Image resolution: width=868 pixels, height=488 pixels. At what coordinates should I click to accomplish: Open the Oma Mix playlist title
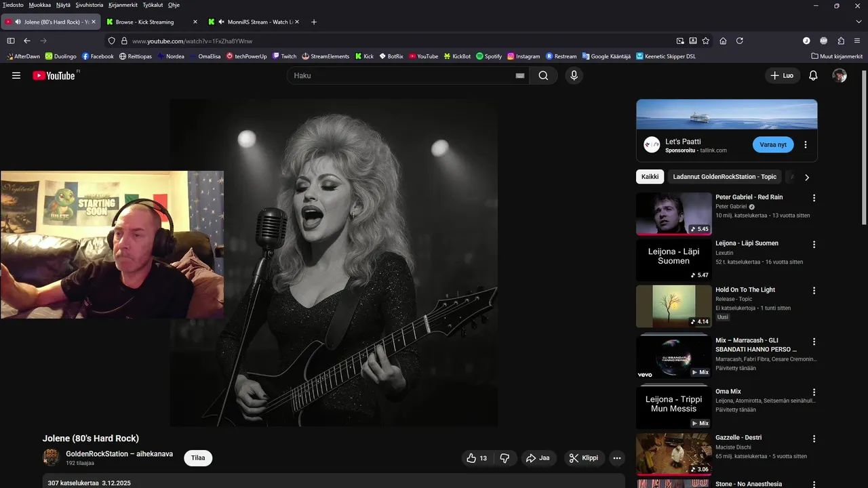(728, 392)
